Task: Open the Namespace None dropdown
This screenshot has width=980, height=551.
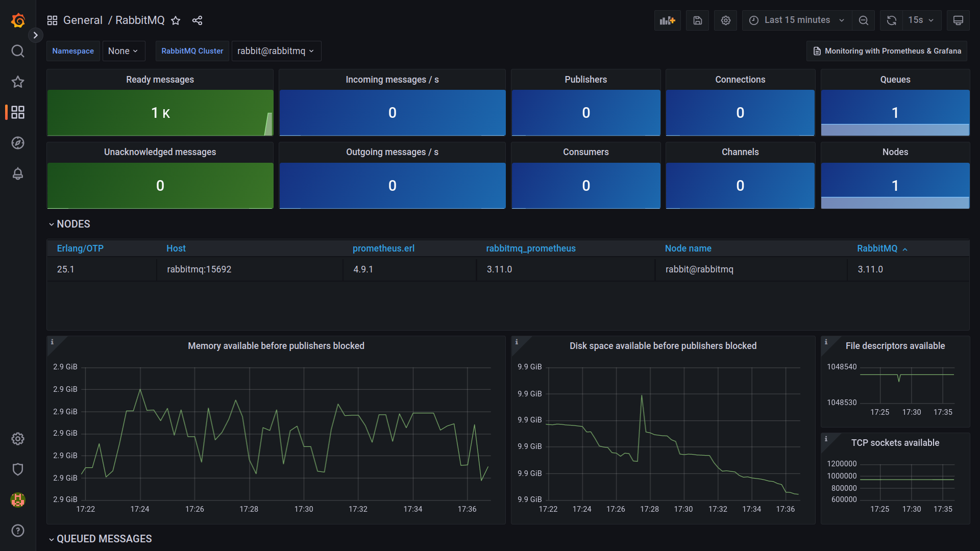Action: pyautogui.click(x=124, y=51)
